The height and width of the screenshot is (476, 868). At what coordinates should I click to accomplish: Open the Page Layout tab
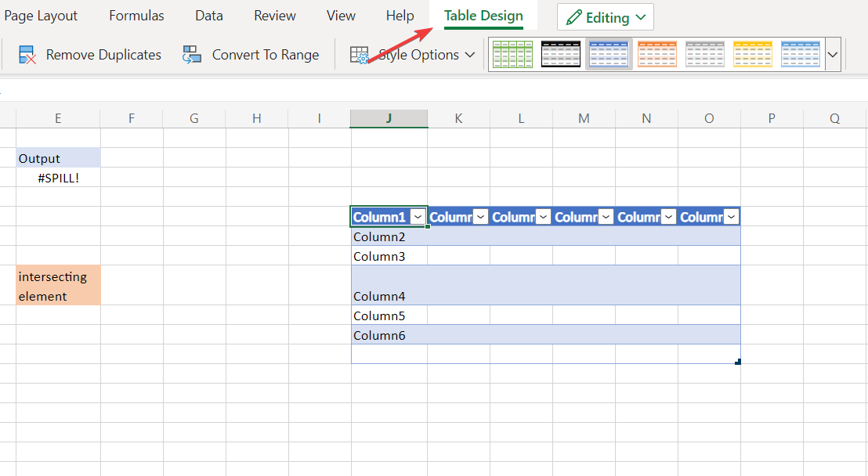click(x=41, y=16)
